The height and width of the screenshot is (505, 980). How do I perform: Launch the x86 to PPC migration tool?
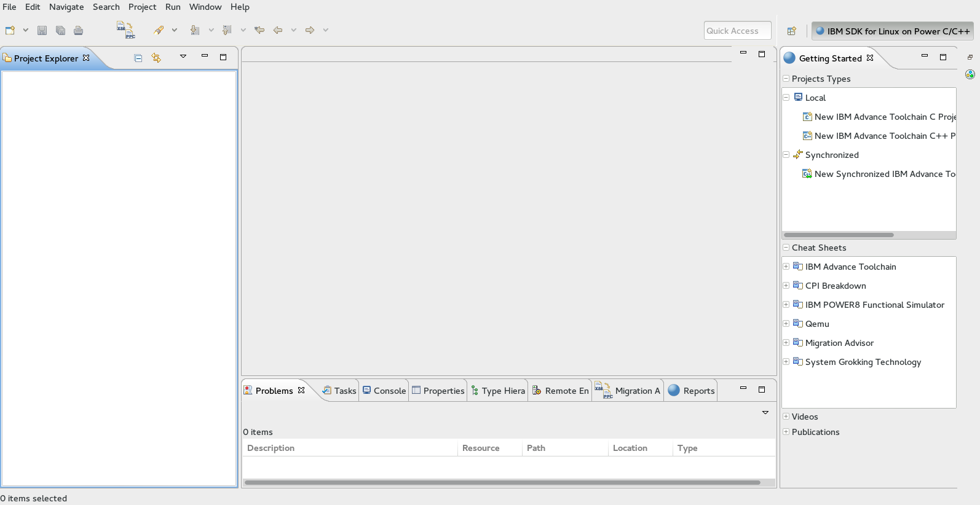tap(125, 30)
